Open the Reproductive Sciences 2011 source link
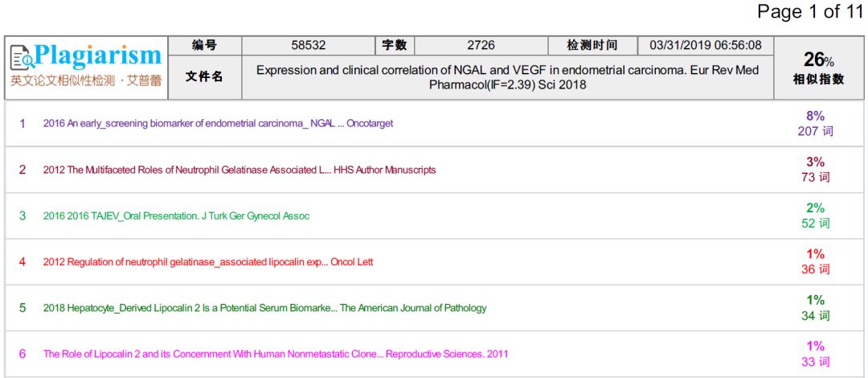This screenshot has width=868, height=378. point(275,354)
